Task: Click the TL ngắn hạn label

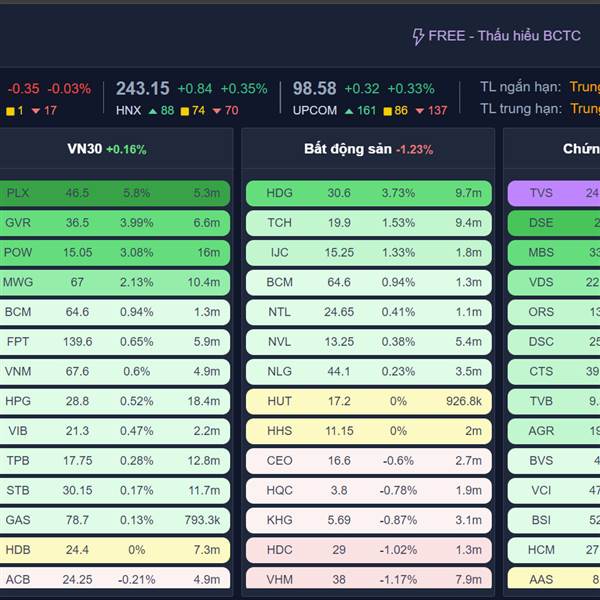Action: pos(520,87)
